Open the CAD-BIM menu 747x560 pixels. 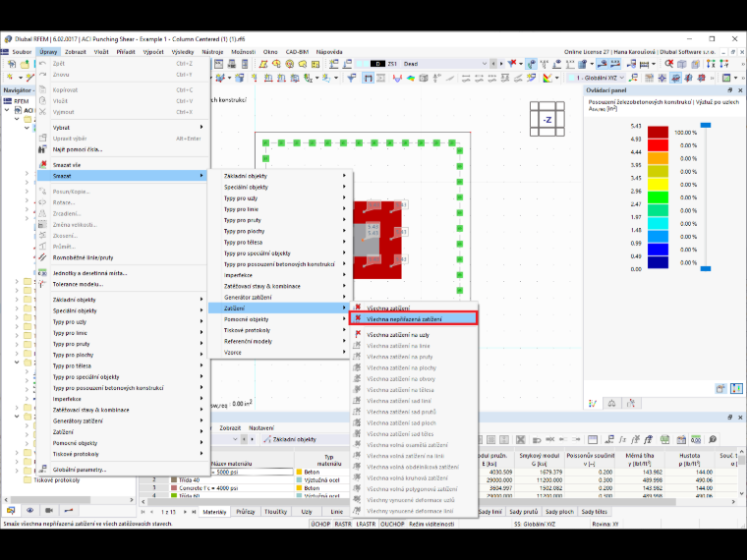[297, 51]
